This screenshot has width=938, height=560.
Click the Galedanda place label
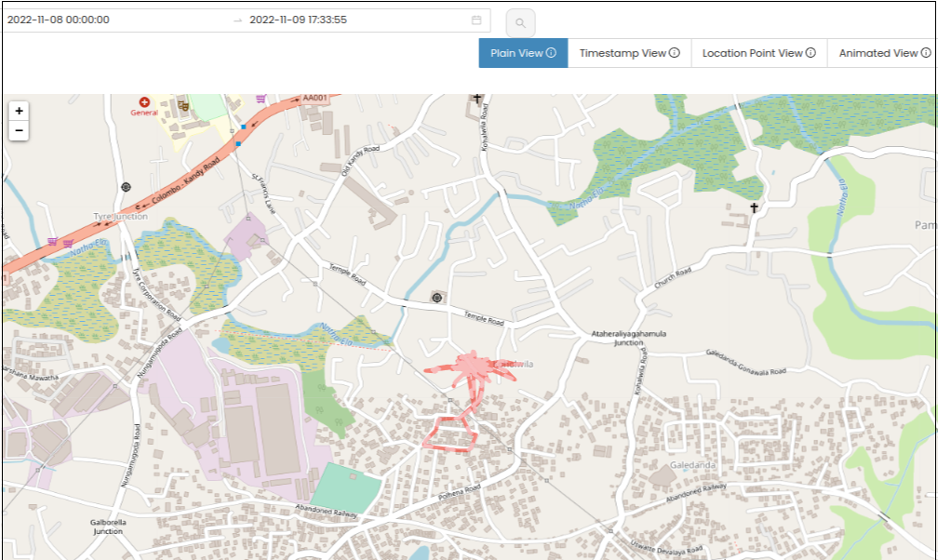(x=692, y=465)
